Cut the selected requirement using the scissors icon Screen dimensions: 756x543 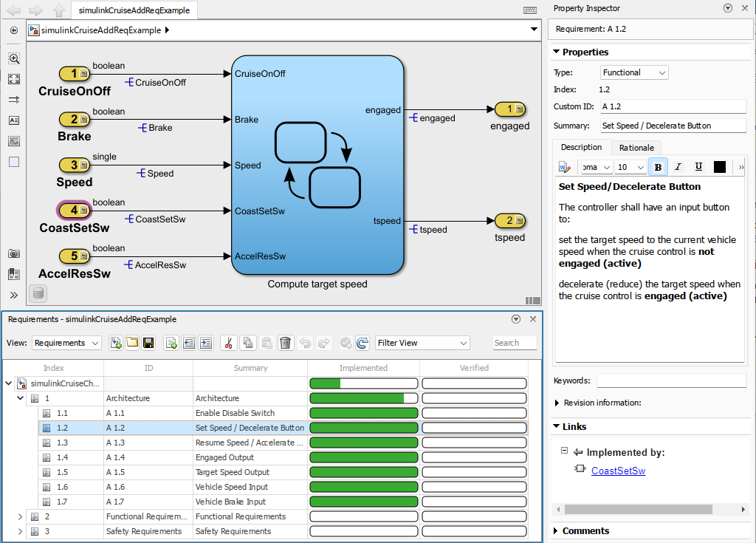tap(228, 343)
